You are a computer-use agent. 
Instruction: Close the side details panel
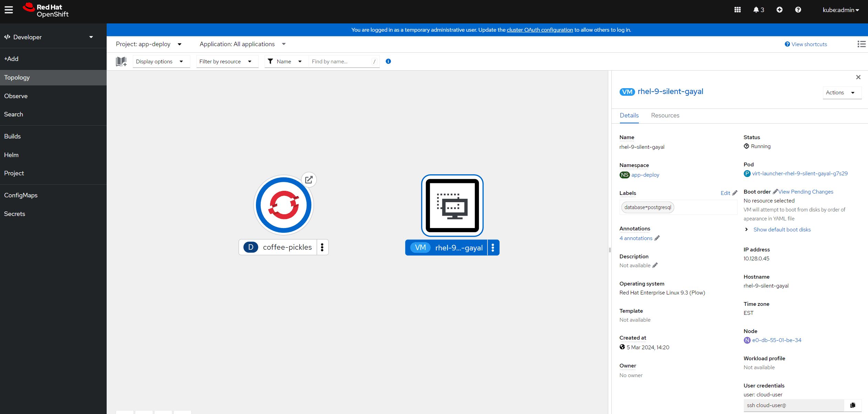tap(858, 77)
